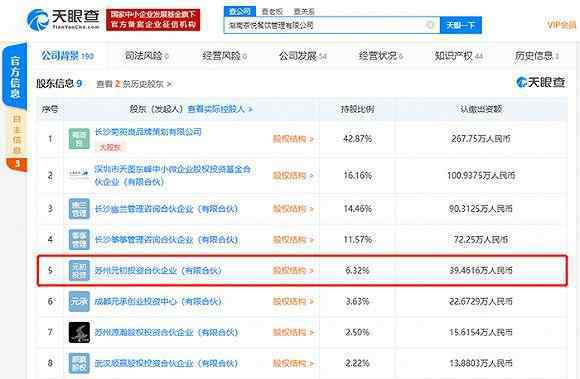Click logo icon of shareholder row 3
This screenshot has height=379, width=580.
(x=79, y=209)
